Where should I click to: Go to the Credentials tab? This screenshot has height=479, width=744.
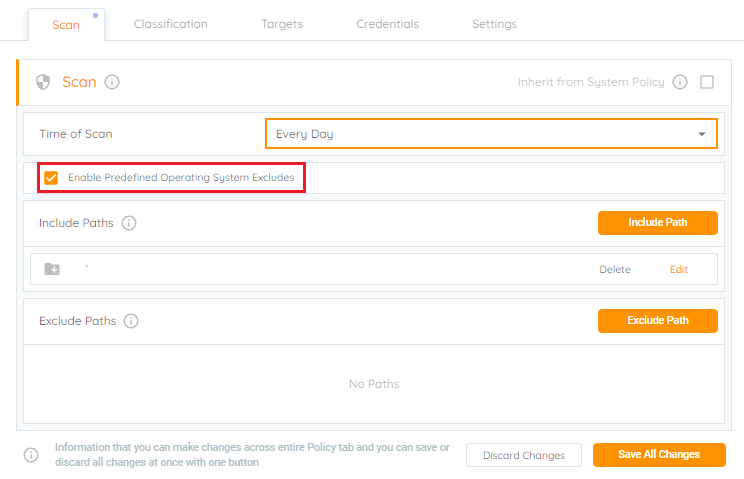388,24
